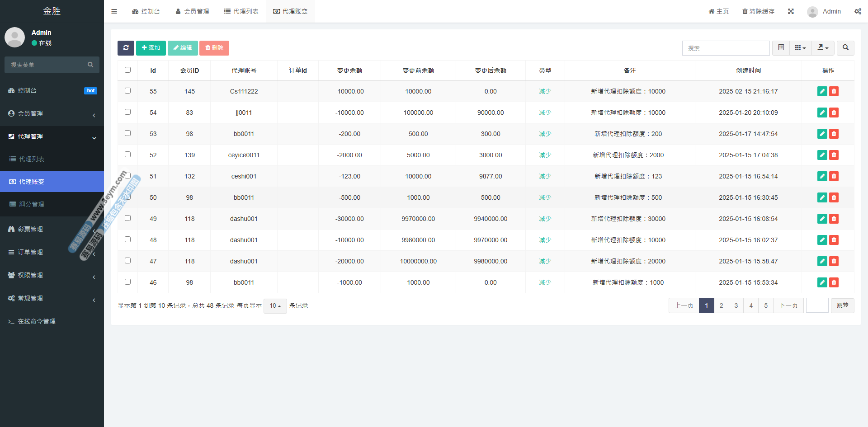868x427 pixels.
Task: Click the refresh table icon button
Action: 126,48
